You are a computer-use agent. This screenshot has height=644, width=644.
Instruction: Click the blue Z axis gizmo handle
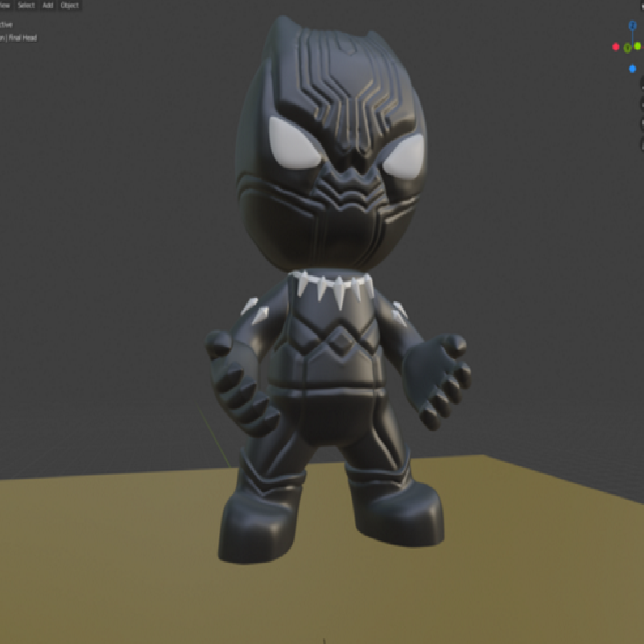click(x=633, y=26)
